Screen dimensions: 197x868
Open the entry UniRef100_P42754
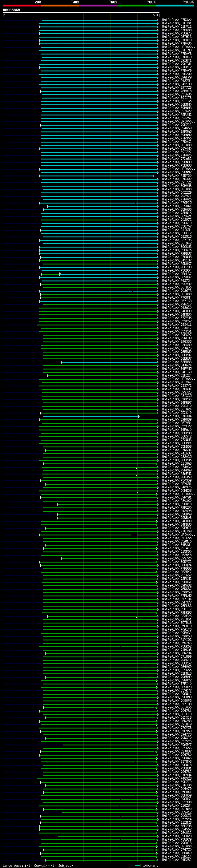click(176, 81)
